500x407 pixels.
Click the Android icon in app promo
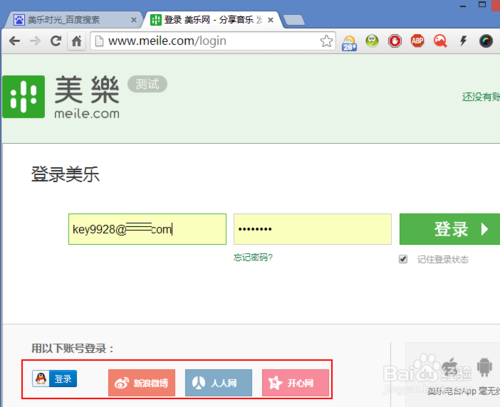click(x=484, y=367)
